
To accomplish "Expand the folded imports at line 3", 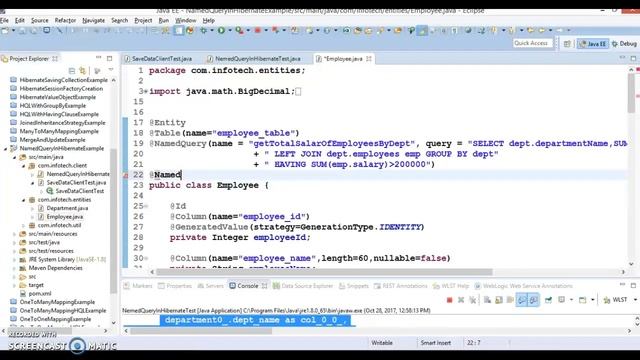I will pyautogui.click(x=146, y=91).
